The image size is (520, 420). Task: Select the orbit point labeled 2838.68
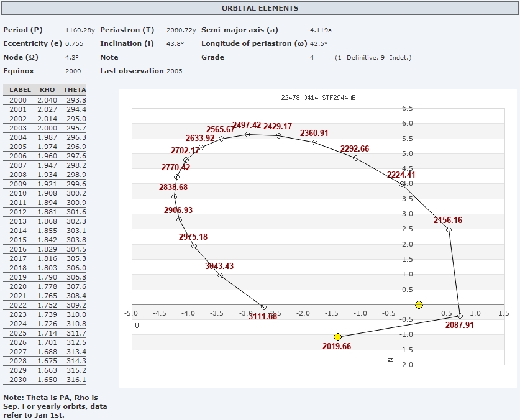tap(174, 196)
